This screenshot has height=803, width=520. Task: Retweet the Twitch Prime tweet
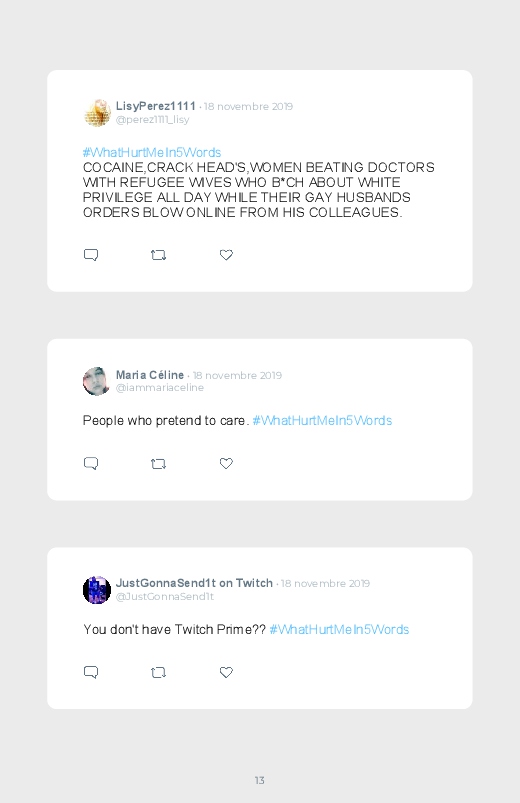(158, 672)
